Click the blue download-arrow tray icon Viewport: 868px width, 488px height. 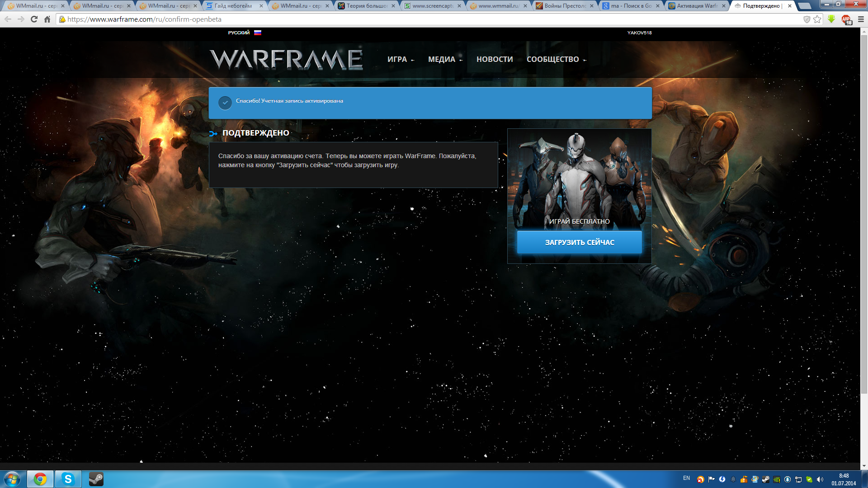point(788,479)
